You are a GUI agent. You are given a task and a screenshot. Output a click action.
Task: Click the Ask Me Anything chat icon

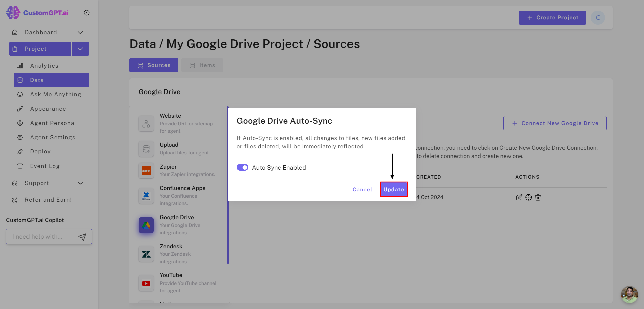[20, 95]
